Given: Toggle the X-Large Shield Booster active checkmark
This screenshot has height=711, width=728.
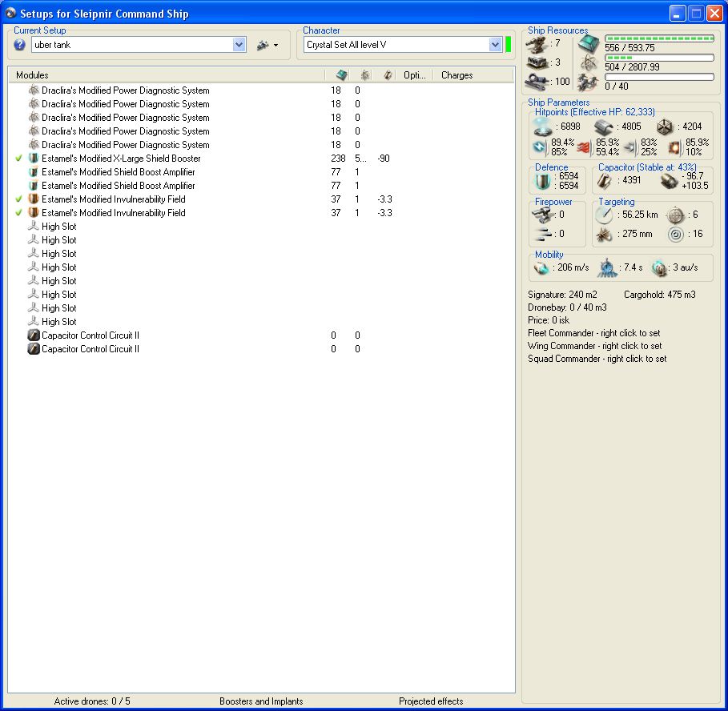Looking at the screenshot, I should pyautogui.click(x=18, y=159).
